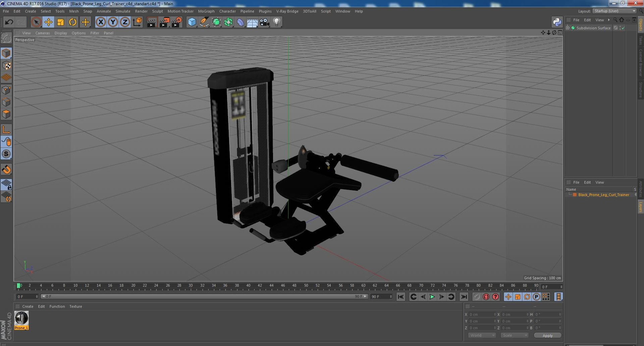Select the Live Selection tool
644x346 pixels.
tap(36, 22)
